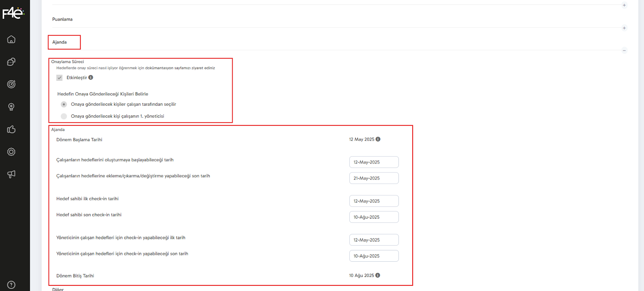Click info icon next to Etkinleştir

click(x=91, y=78)
